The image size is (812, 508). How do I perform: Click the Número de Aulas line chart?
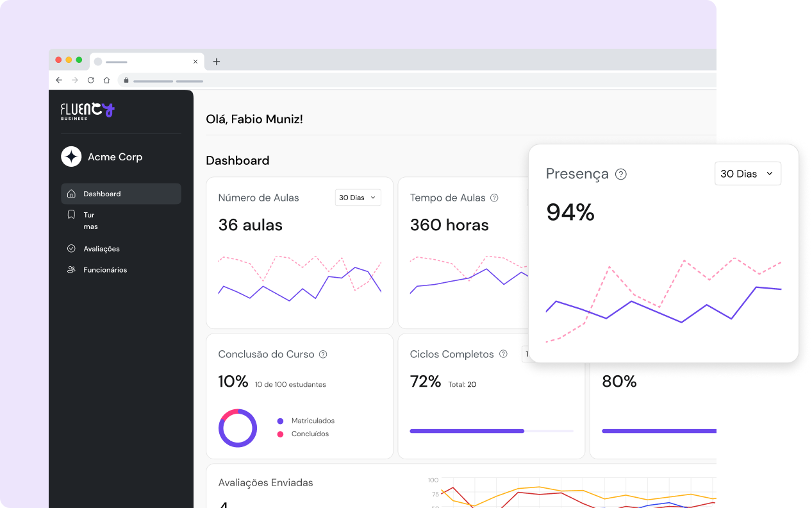300,279
